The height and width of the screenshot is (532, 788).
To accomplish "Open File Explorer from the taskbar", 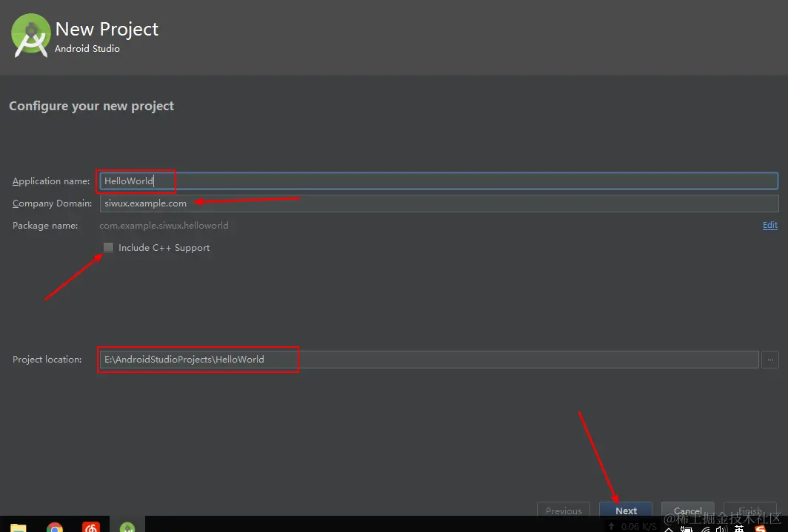I will pos(18,528).
